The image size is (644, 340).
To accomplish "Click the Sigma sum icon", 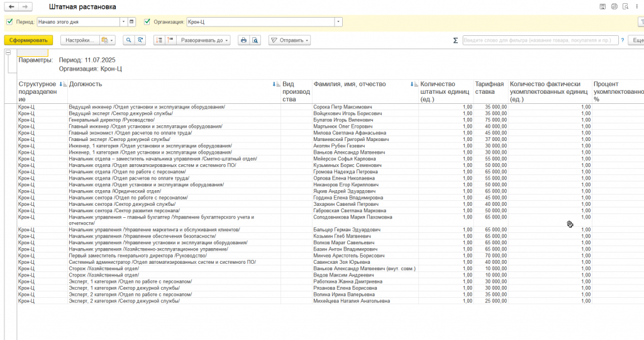I will [455, 40].
